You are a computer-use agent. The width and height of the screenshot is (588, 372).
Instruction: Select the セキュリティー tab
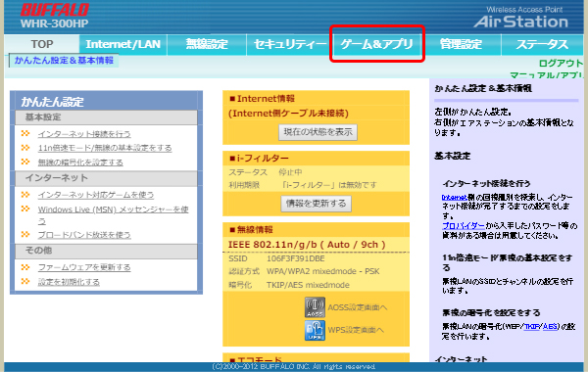click(x=289, y=44)
